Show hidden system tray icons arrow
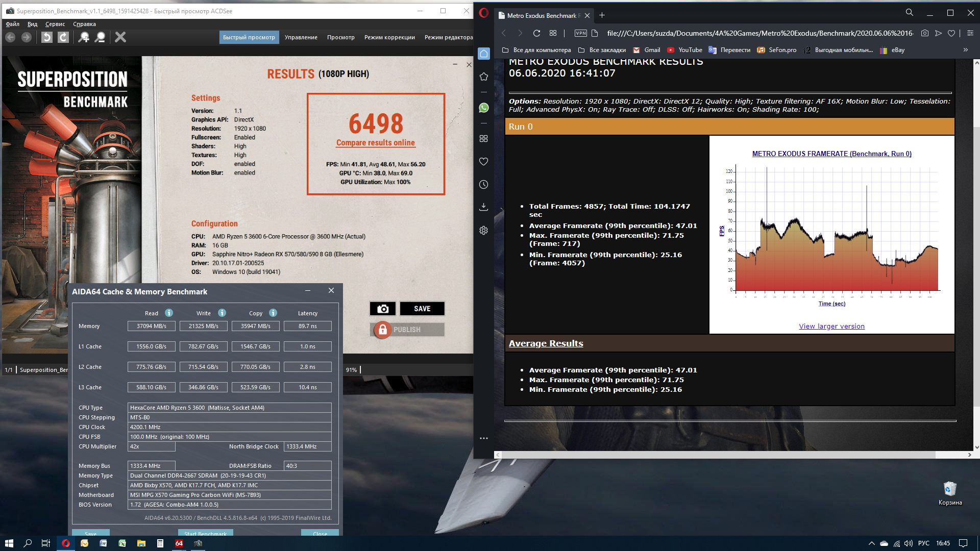This screenshot has width=980, height=551. click(871, 543)
